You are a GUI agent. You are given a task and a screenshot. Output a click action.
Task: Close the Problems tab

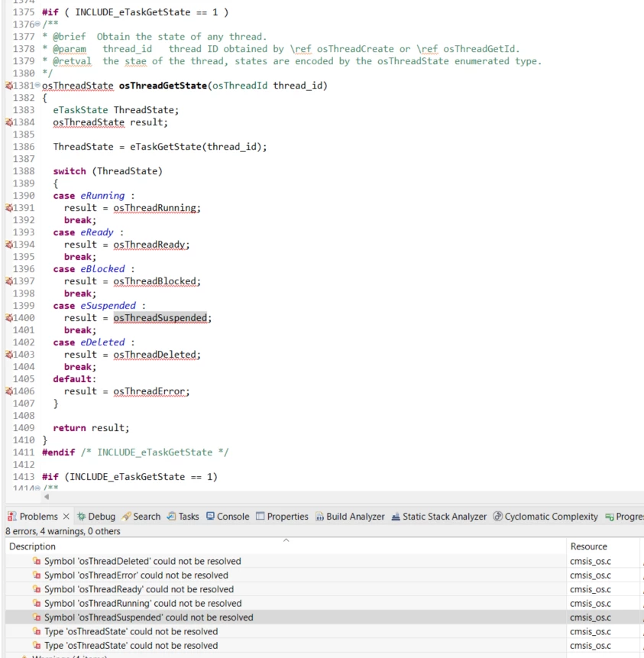66,517
